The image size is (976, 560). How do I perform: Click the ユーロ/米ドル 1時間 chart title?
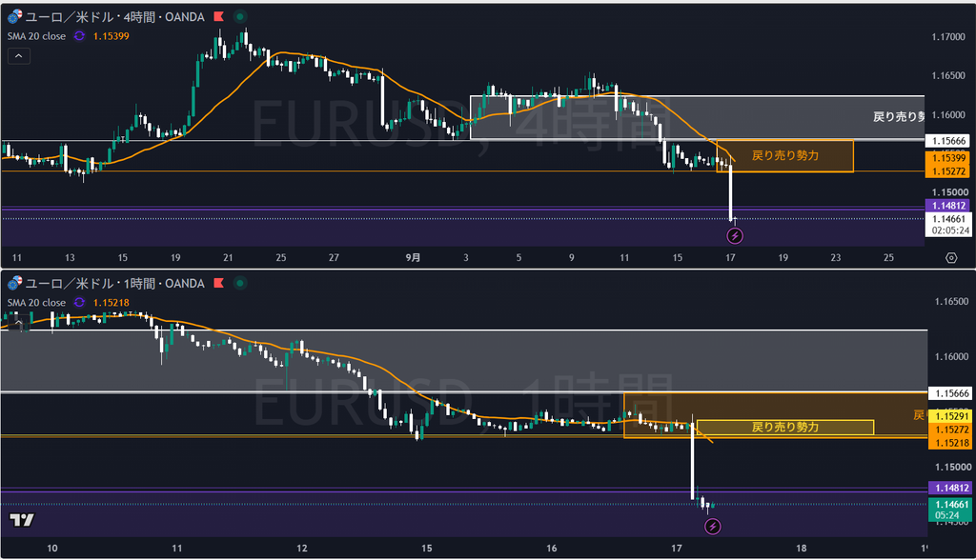(x=114, y=283)
